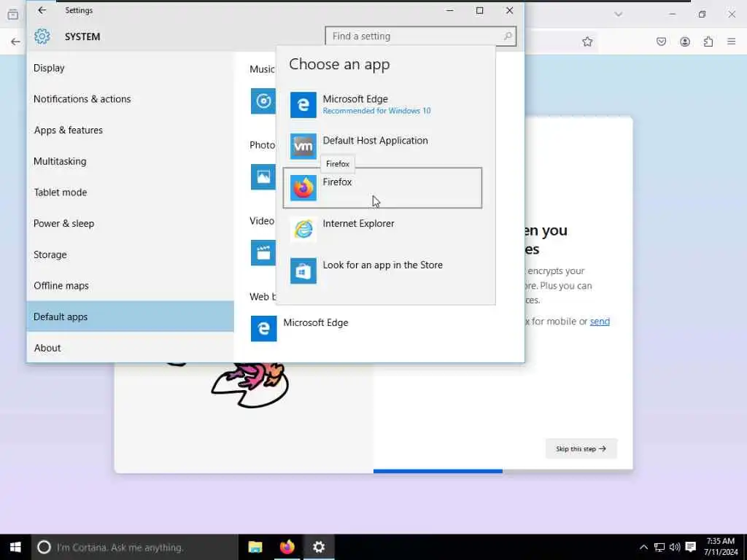This screenshot has height=560, width=747.
Task: Click the Settings back arrow
Action: [x=42, y=10]
